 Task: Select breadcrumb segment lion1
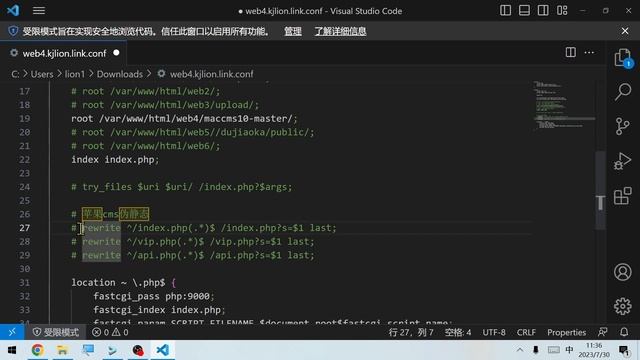click(75, 74)
